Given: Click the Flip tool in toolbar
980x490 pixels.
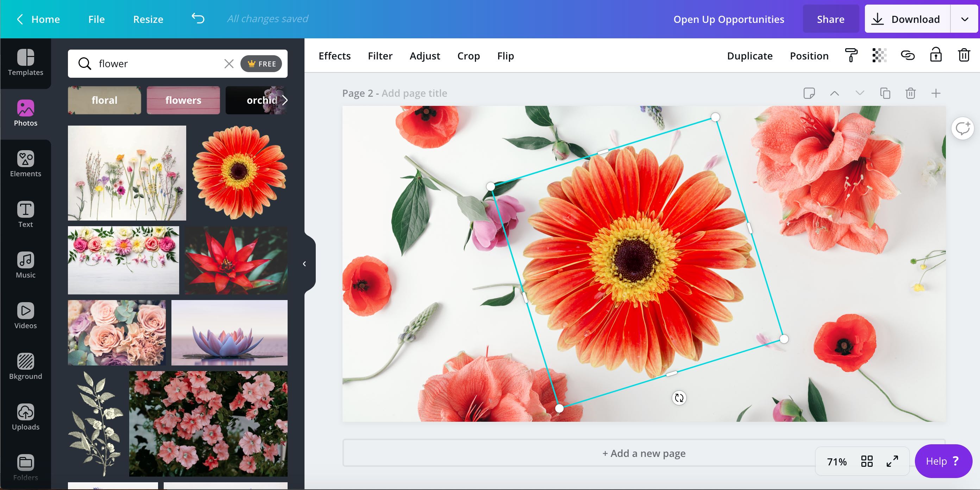Looking at the screenshot, I should (x=505, y=56).
